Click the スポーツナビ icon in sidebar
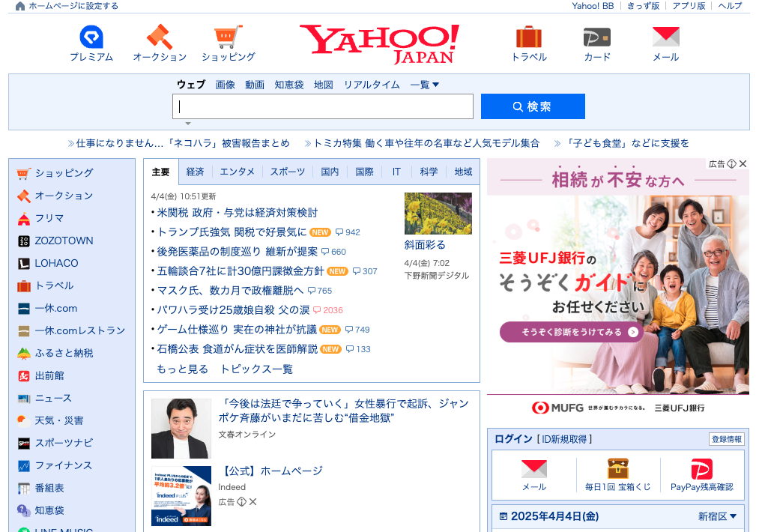The image size is (759, 532). 24,443
